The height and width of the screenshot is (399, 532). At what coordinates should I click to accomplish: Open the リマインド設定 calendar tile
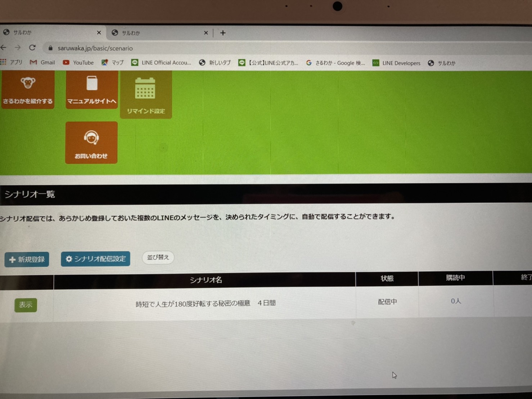pos(146,94)
